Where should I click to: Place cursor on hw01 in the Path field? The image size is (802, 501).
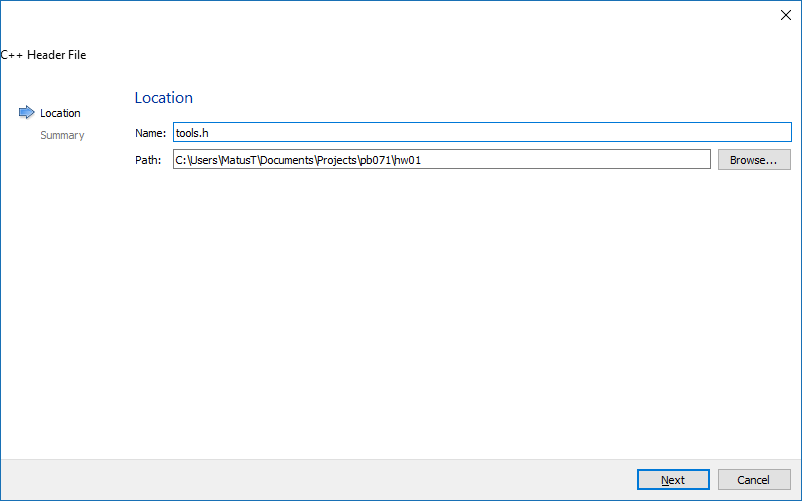(x=408, y=160)
